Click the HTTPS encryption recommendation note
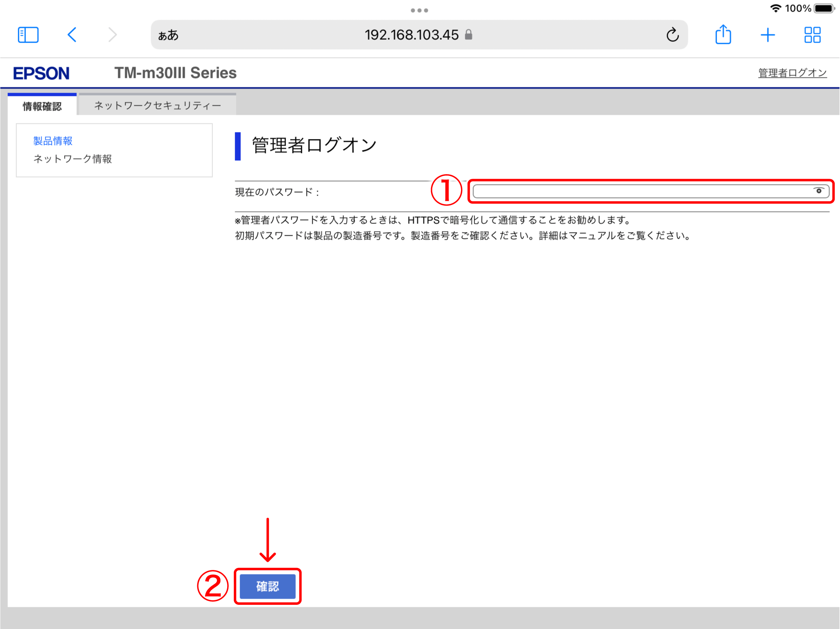 pyautogui.click(x=433, y=220)
